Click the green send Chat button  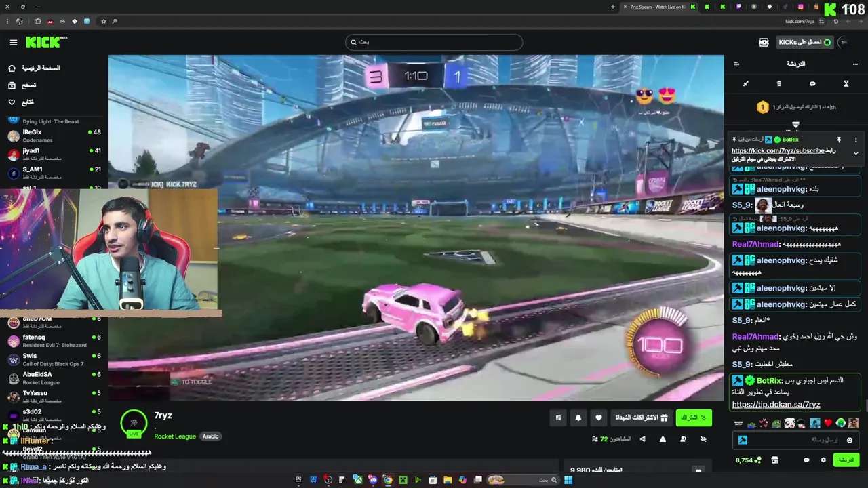click(846, 460)
